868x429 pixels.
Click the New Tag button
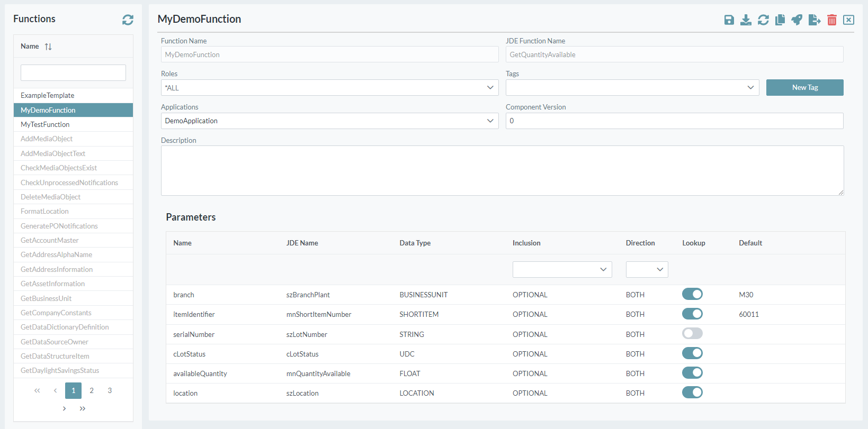804,88
